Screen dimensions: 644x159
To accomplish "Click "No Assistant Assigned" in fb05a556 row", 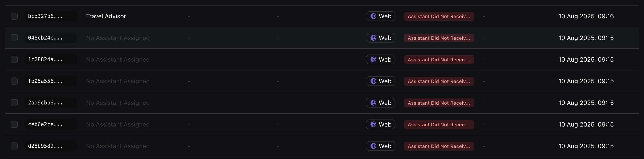I will click(118, 81).
